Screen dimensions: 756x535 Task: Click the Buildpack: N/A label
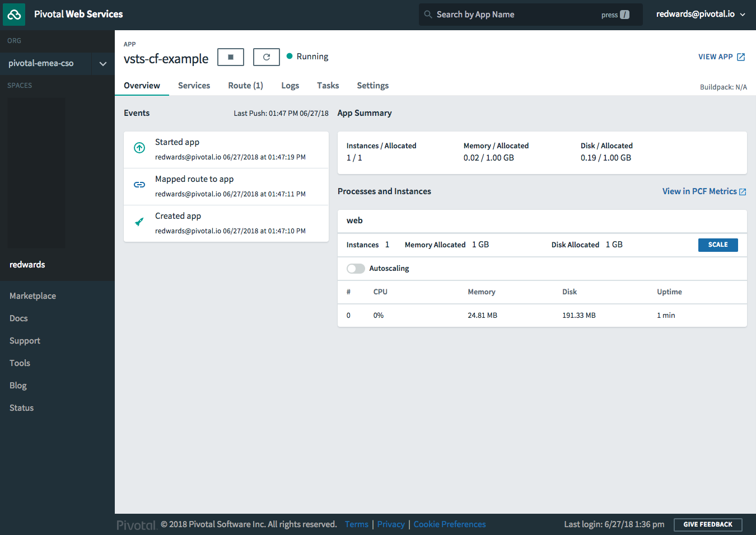(x=724, y=87)
